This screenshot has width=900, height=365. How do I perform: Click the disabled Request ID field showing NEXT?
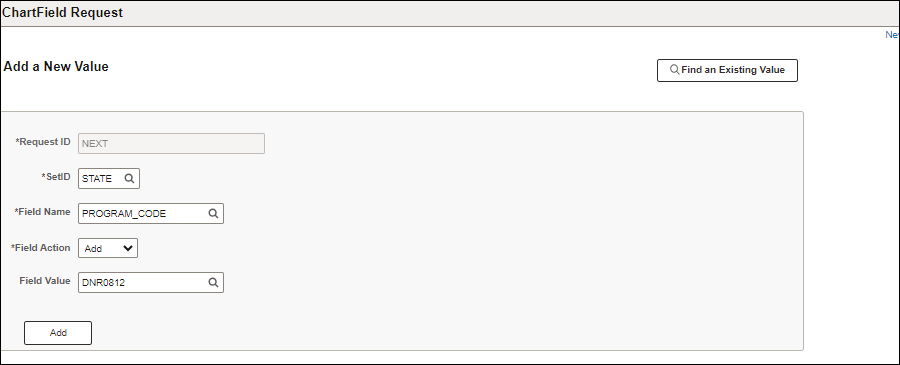coord(172,143)
